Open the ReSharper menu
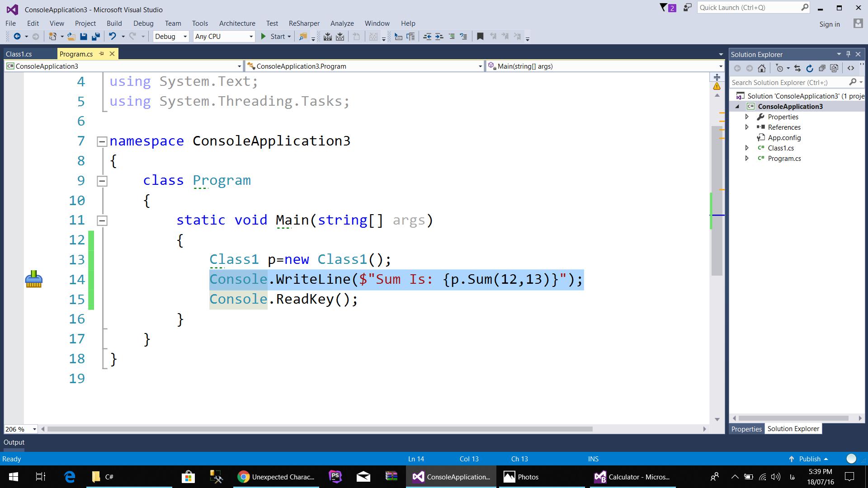The width and height of the screenshot is (868, 488). click(304, 23)
